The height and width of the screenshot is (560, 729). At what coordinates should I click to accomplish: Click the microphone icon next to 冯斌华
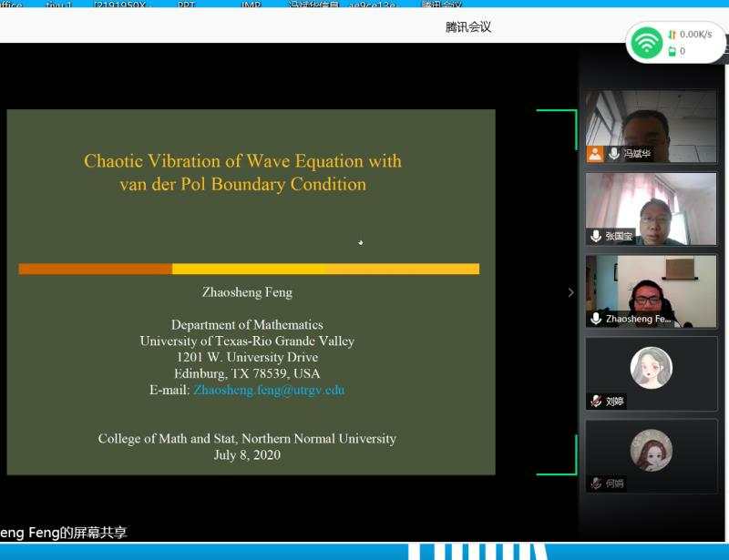pyautogui.click(x=614, y=154)
